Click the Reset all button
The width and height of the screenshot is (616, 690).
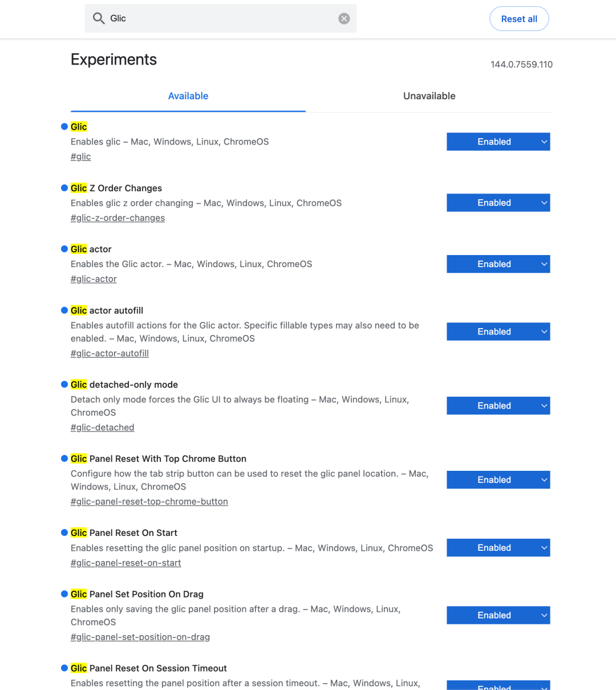pos(519,18)
